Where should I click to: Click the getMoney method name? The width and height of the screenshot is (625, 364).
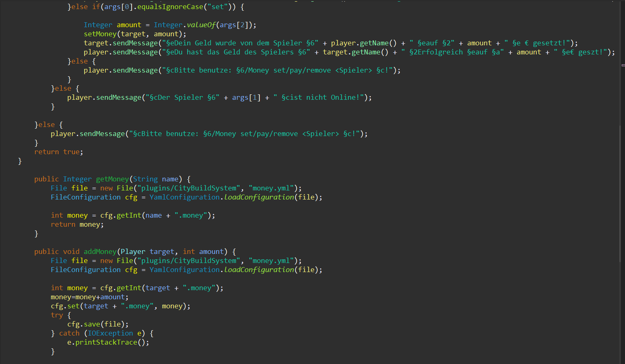tap(113, 179)
